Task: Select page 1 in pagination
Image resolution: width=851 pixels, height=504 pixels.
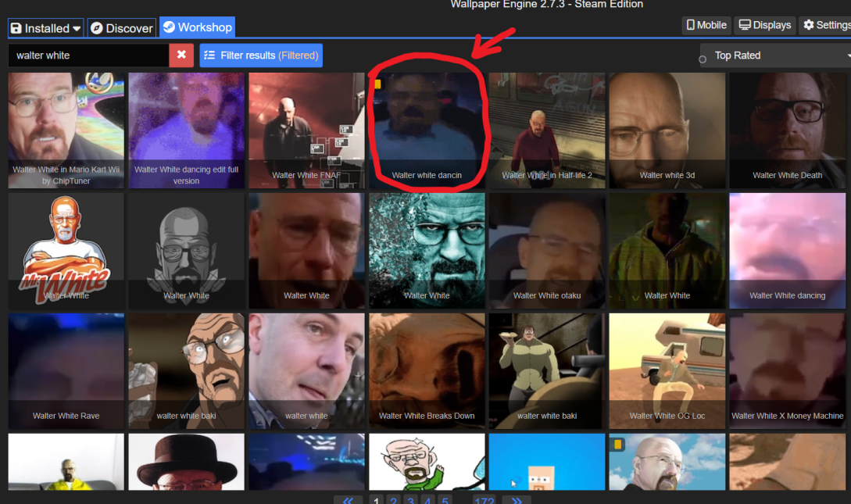Action: point(376,499)
